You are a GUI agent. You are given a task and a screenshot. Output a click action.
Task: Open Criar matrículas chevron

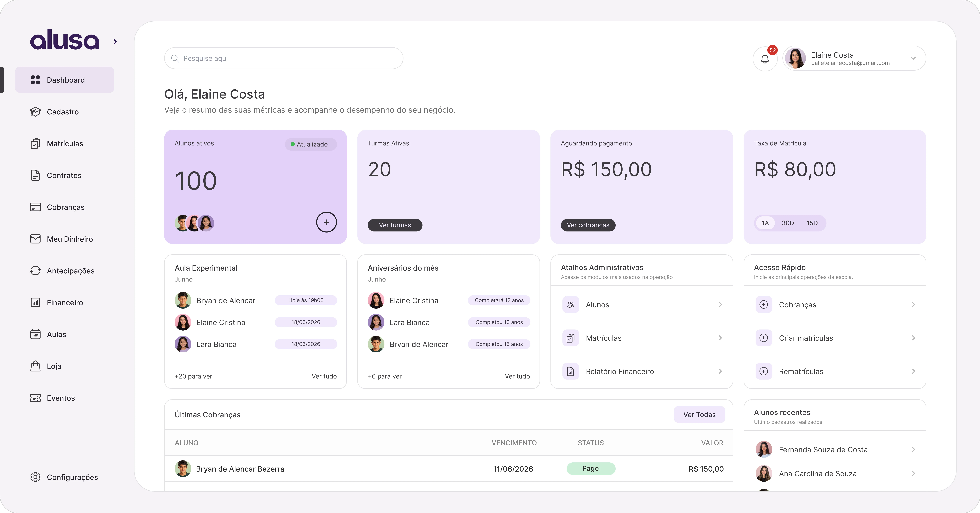[x=913, y=338]
